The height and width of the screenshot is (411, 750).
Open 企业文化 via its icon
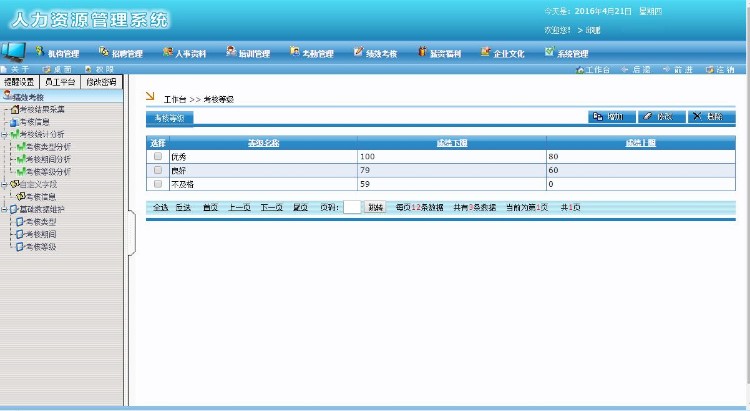(x=485, y=52)
